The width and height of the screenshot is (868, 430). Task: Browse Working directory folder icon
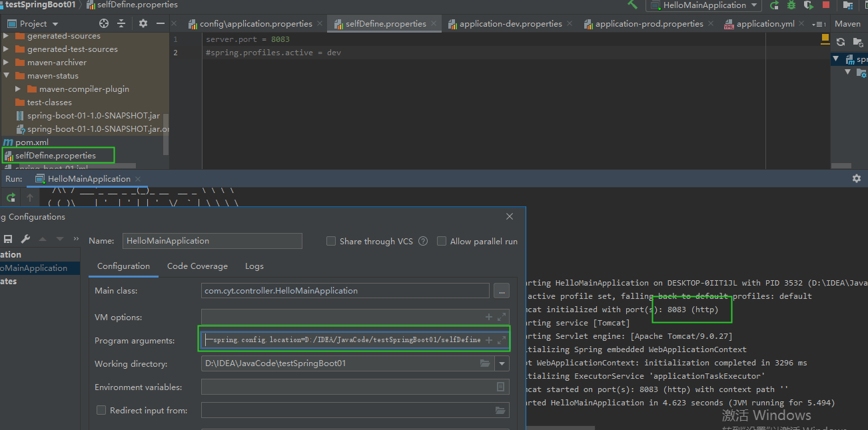(486, 363)
